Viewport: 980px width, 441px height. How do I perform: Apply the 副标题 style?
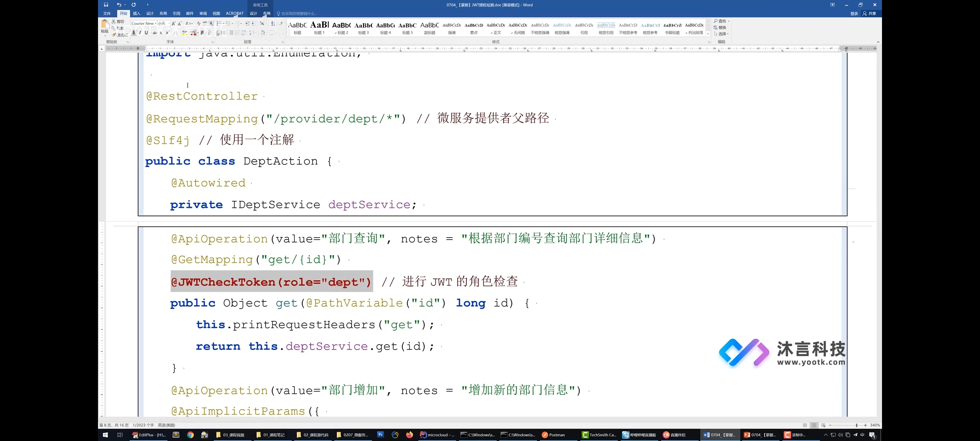tap(430, 28)
